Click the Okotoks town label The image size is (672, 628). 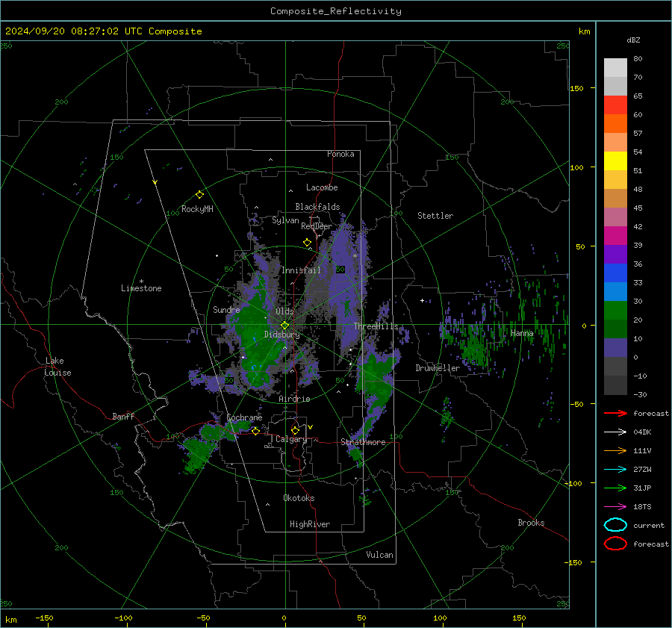pyautogui.click(x=299, y=498)
